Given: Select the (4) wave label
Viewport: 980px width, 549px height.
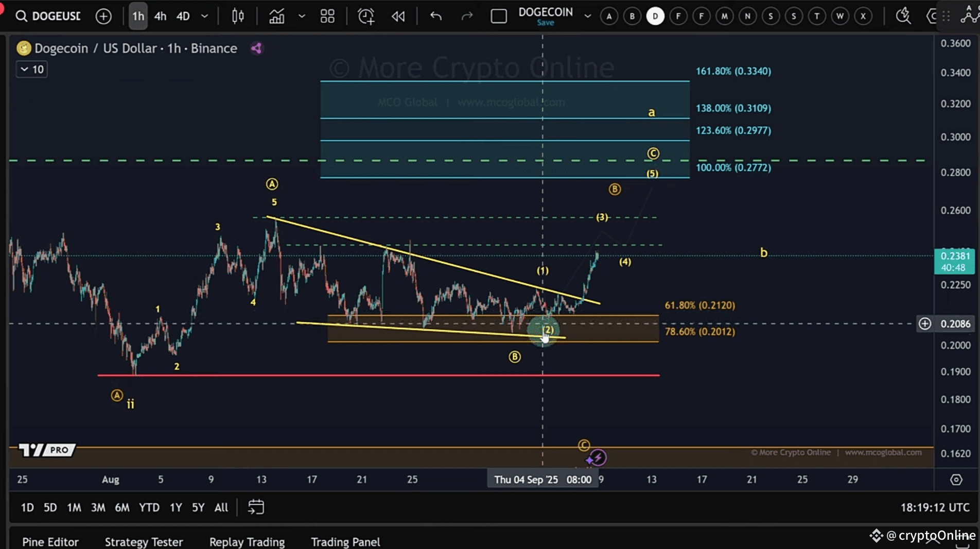Looking at the screenshot, I should (x=625, y=262).
